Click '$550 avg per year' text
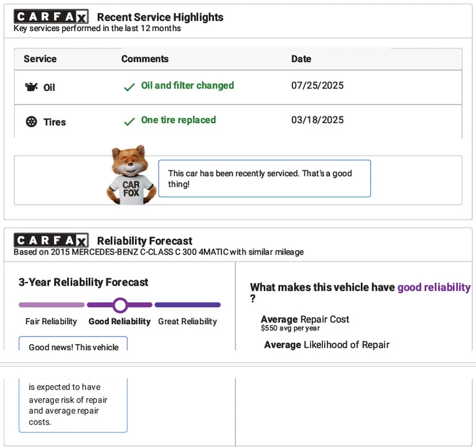 pyautogui.click(x=290, y=328)
